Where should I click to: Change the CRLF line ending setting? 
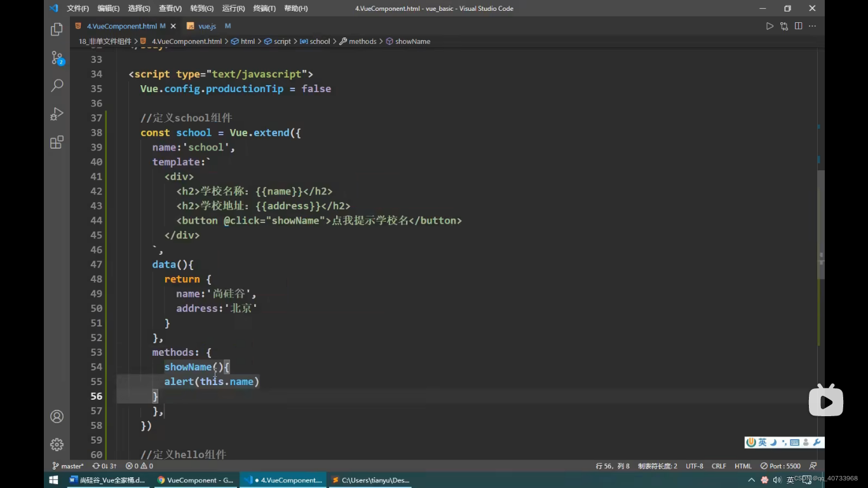point(719,466)
